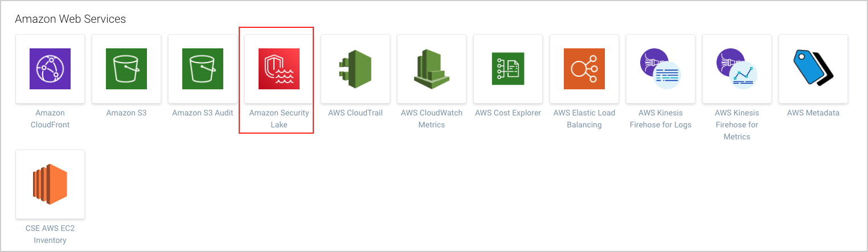Pick the AWS CloudWatch Metrics icon
This screenshot has height=252, width=868.
[432, 69]
